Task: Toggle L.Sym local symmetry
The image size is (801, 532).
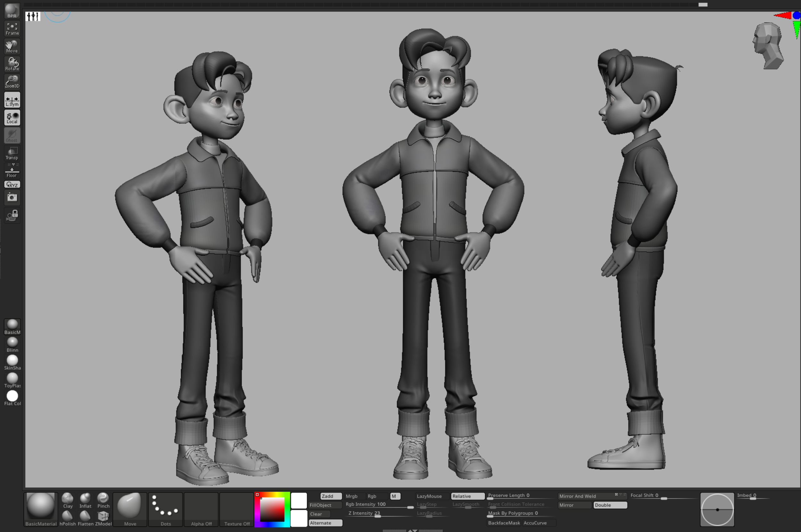Action: 12,100
